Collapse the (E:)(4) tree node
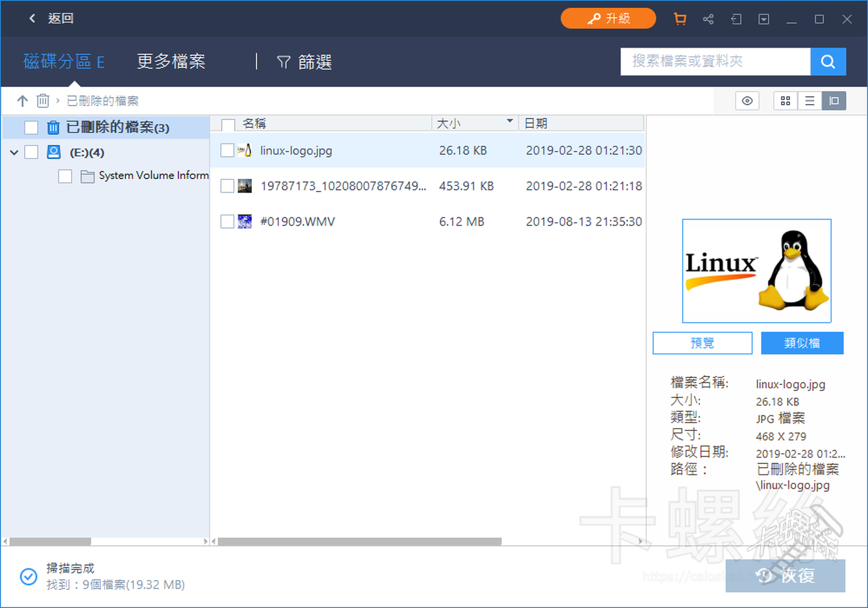The image size is (868, 608). tap(14, 152)
